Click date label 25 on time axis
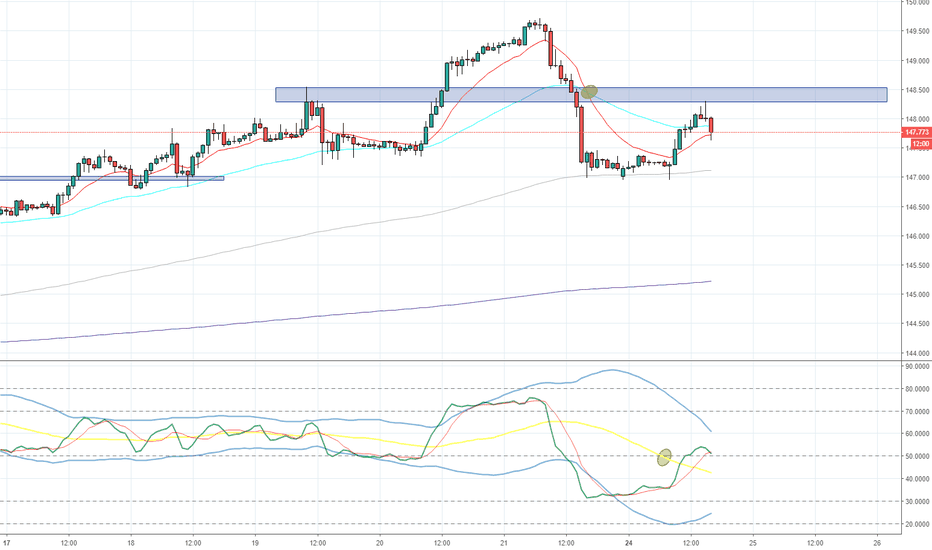This screenshot has height=550, width=932. click(x=753, y=543)
